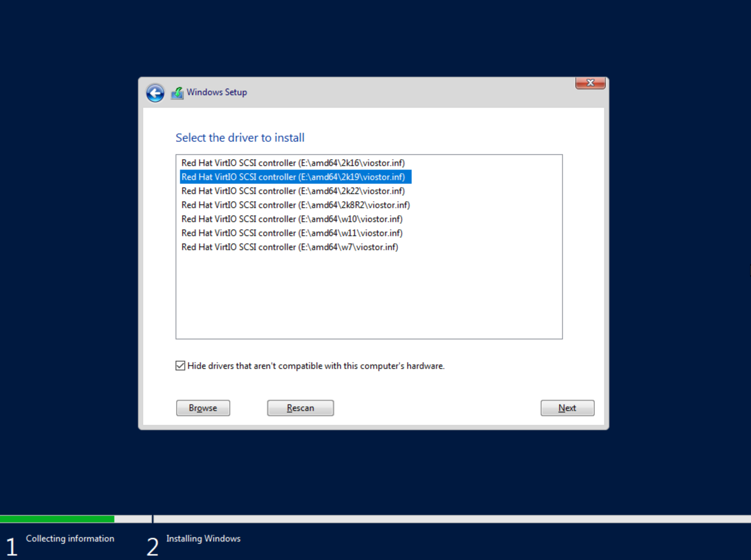The width and height of the screenshot is (751, 560).
Task: Click the green setup progress bar
Action: click(57, 519)
